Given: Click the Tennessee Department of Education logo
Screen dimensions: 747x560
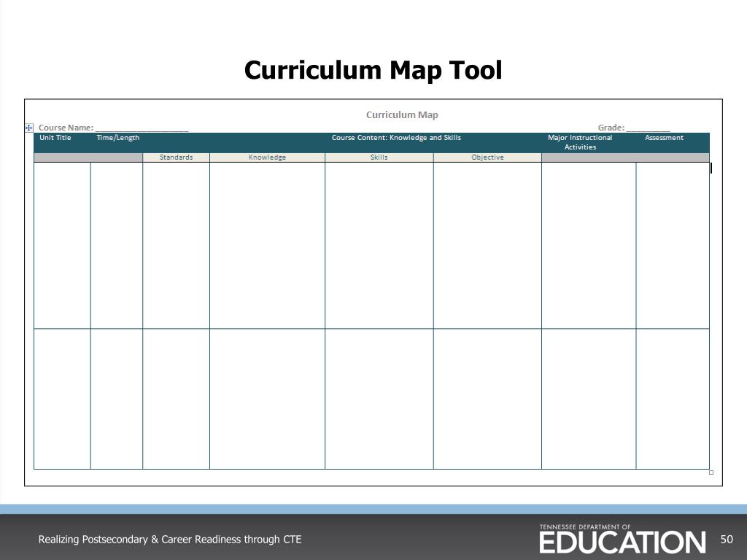Looking at the screenshot, I should 622,539.
